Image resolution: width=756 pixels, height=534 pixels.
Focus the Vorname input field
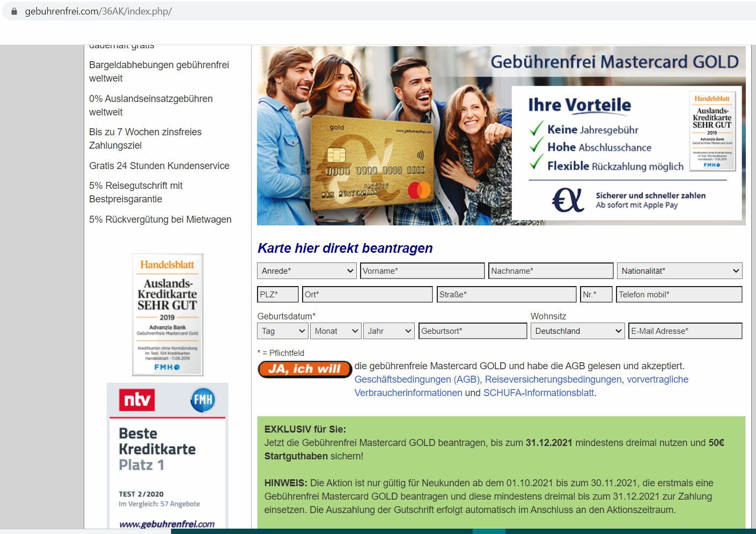click(x=422, y=271)
